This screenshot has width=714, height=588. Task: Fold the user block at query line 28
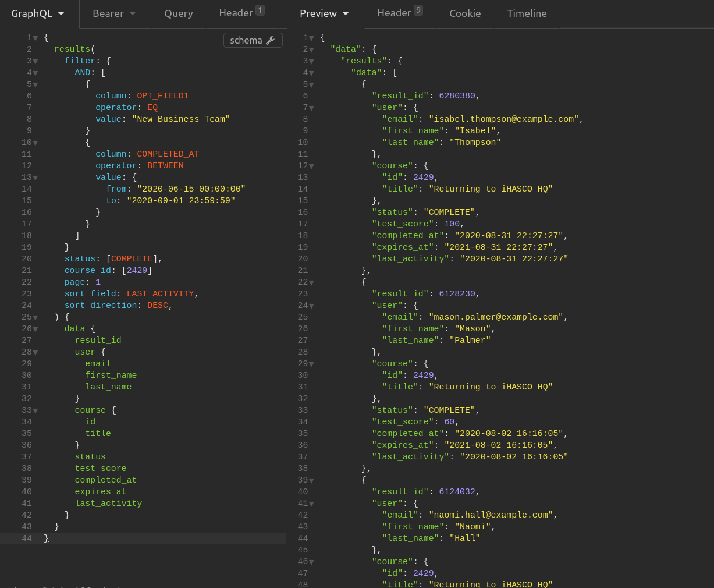pyautogui.click(x=35, y=353)
